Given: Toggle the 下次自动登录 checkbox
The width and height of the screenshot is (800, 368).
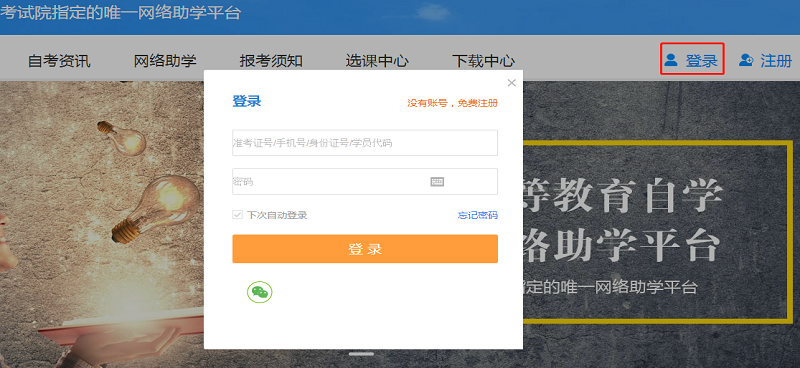Looking at the screenshot, I should pyautogui.click(x=237, y=215).
